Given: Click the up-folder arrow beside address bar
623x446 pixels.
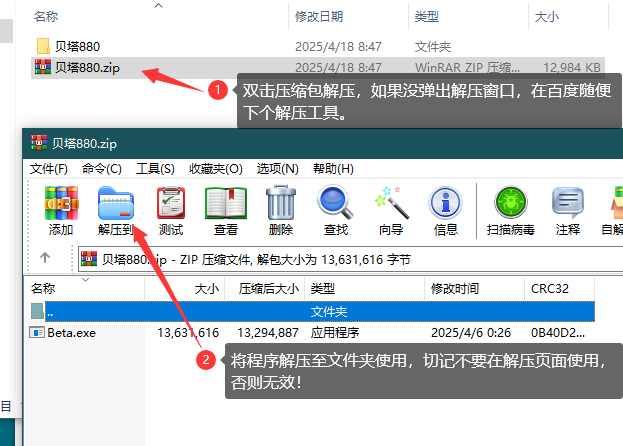Looking at the screenshot, I should point(45,258).
